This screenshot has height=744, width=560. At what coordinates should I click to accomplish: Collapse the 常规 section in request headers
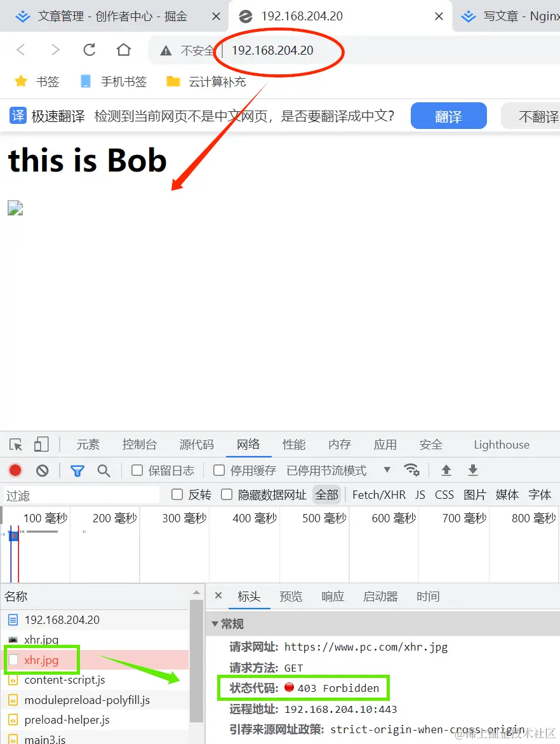(216, 623)
